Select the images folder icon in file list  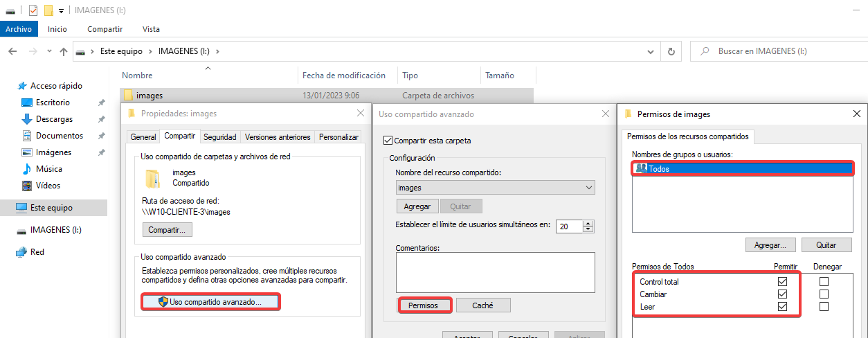(x=127, y=96)
